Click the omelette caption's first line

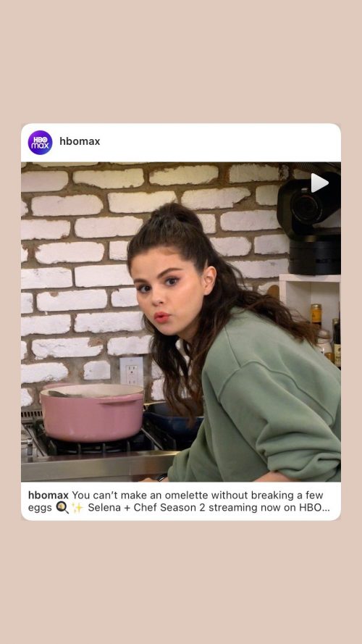click(x=176, y=495)
